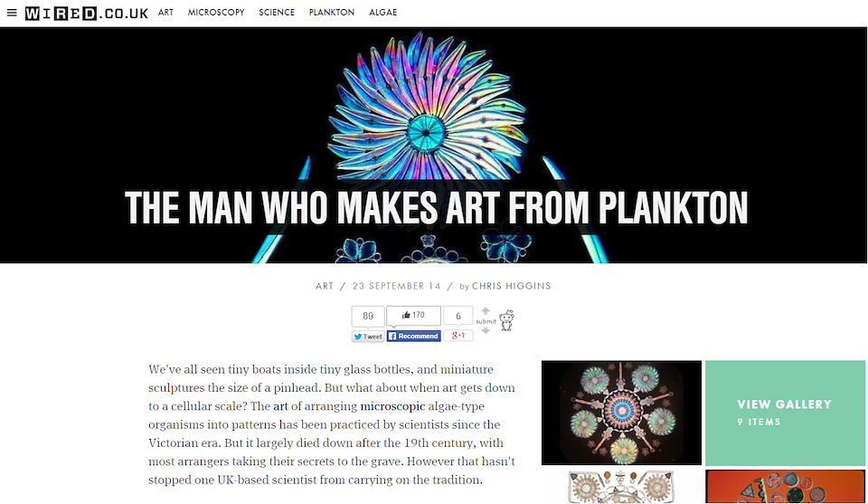Follow the 'art' link in the paragraph
The width and height of the screenshot is (868, 504).
click(x=280, y=406)
